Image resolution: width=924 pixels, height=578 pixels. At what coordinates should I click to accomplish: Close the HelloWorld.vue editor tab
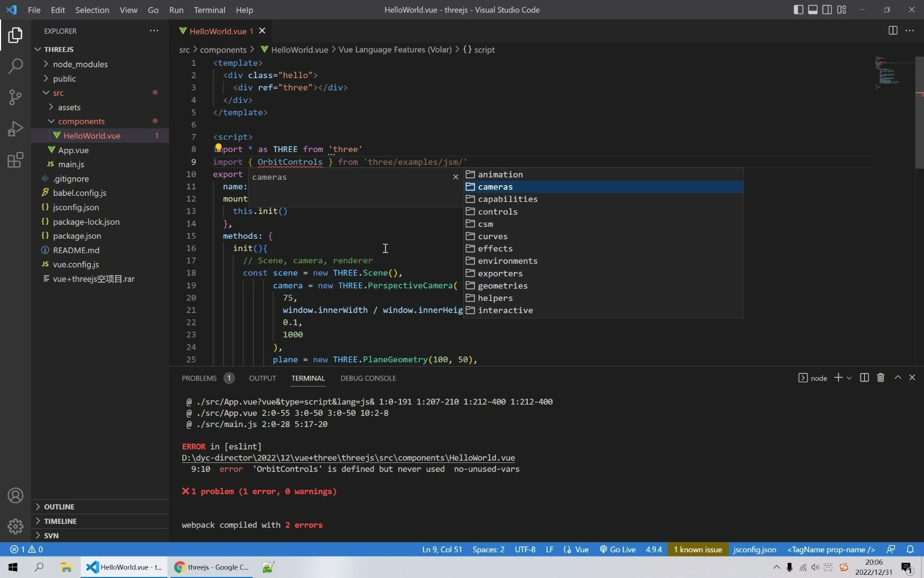click(x=262, y=31)
